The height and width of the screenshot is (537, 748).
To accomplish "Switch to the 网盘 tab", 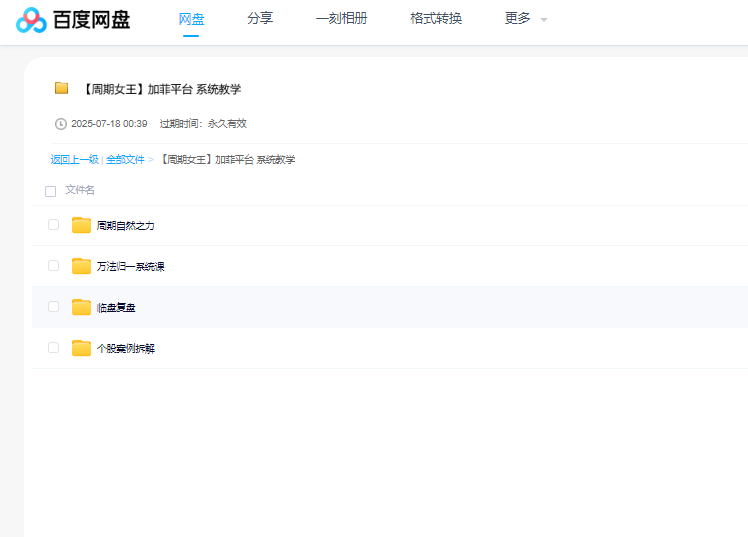I will point(191,19).
